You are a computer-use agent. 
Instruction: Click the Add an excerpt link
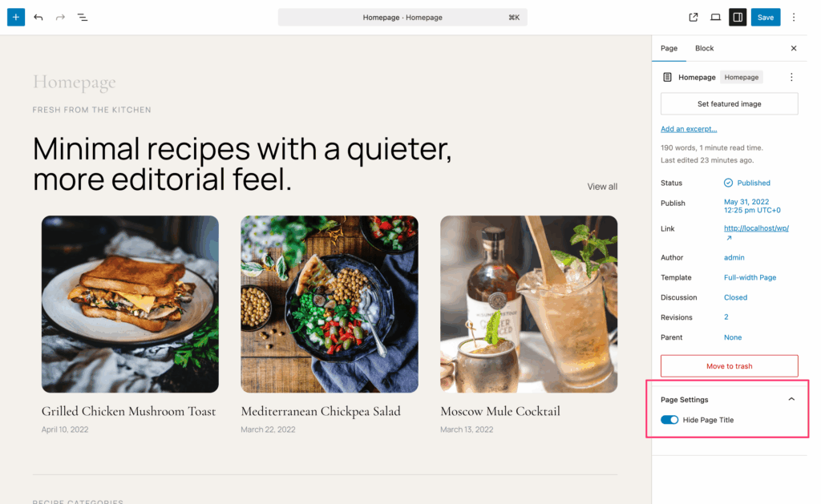pyautogui.click(x=689, y=129)
